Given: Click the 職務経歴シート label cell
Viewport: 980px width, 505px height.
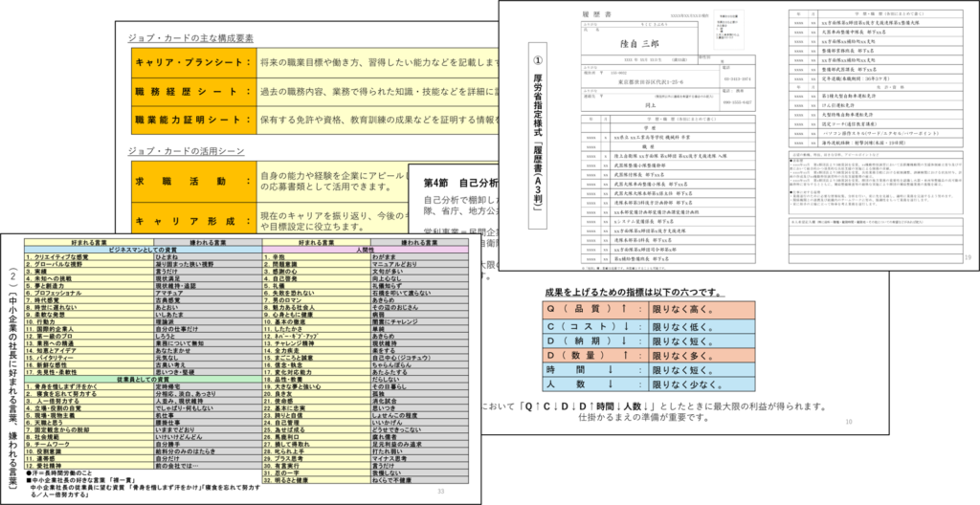Looking at the screenshot, I should point(193,92).
